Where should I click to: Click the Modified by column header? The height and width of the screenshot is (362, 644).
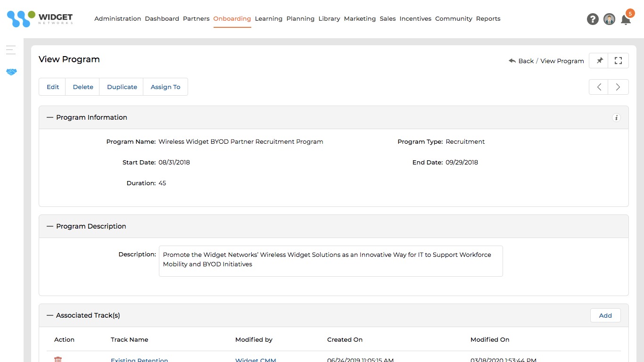pyautogui.click(x=254, y=339)
